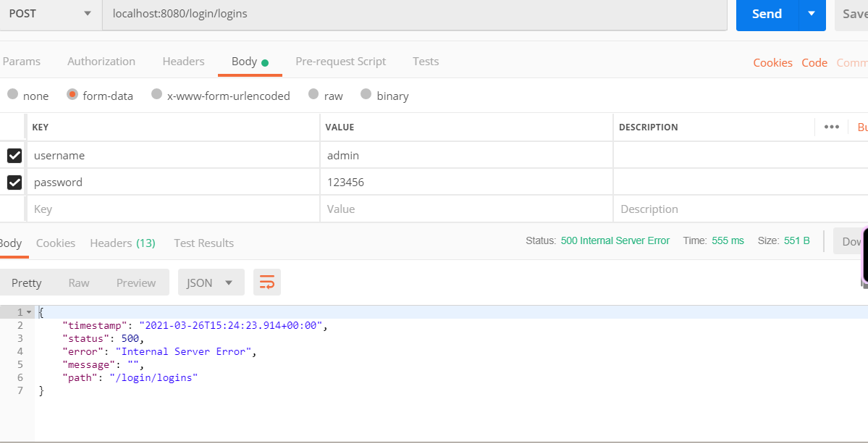Image resolution: width=868 pixels, height=444 pixels.
Task: Click the 551 B size value
Action: click(797, 240)
